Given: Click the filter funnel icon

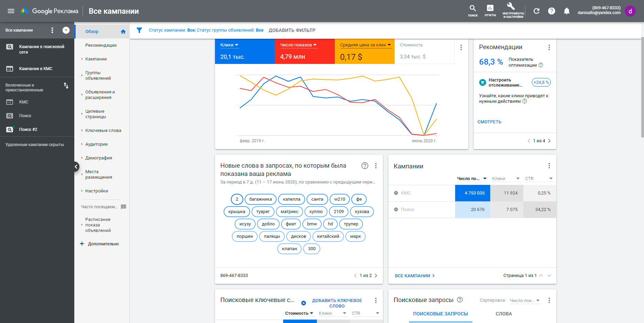Looking at the screenshot, I should click(x=139, y=30).
